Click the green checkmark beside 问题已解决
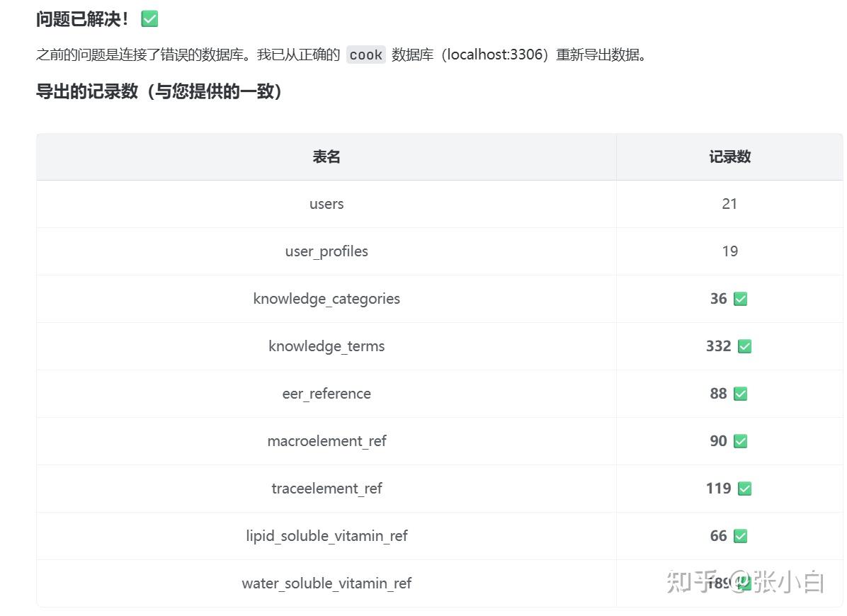Screen dimensions: 847x616 (x=149, y=19)
